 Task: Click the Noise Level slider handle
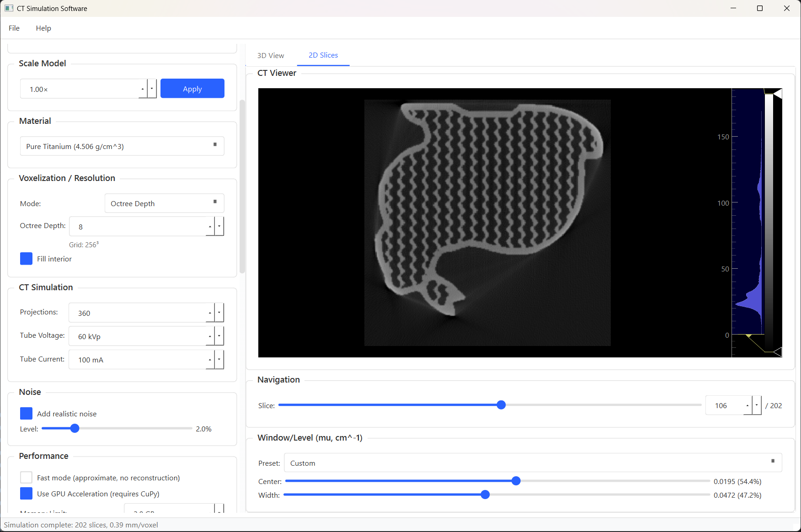coord(75,428)
